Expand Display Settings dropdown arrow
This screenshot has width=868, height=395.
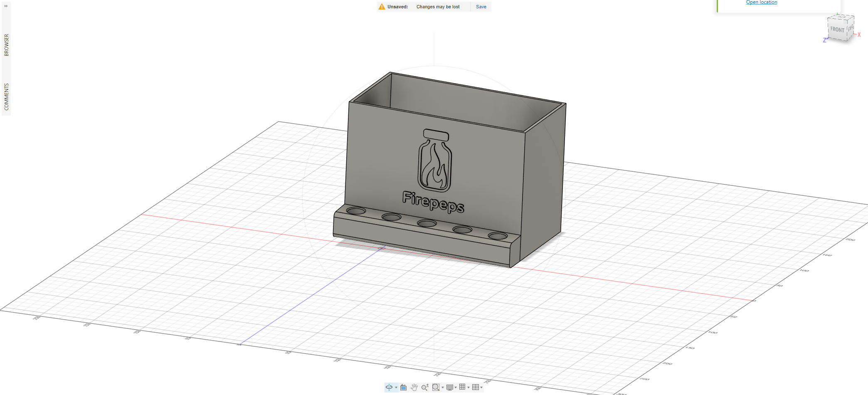click(456, 388)
